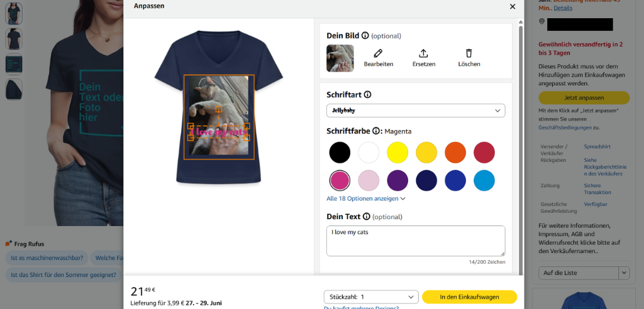The height and width of the screenshot is (309, 644).
Task: Click In den Einkaufswagen button
Action: point(469,297)
